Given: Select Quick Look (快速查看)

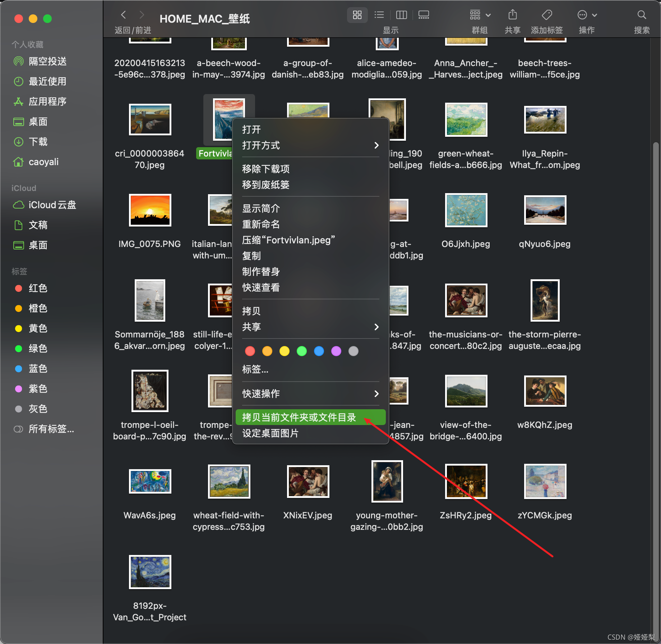Looking at the screenshot, I should click(x=311, y=288).
